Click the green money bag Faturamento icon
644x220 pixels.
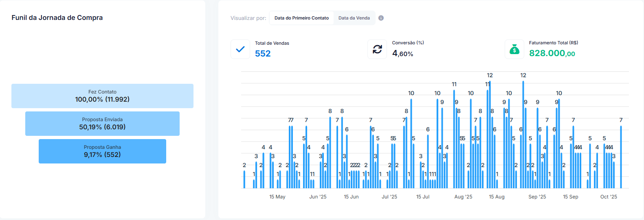[x=514, y=49]
